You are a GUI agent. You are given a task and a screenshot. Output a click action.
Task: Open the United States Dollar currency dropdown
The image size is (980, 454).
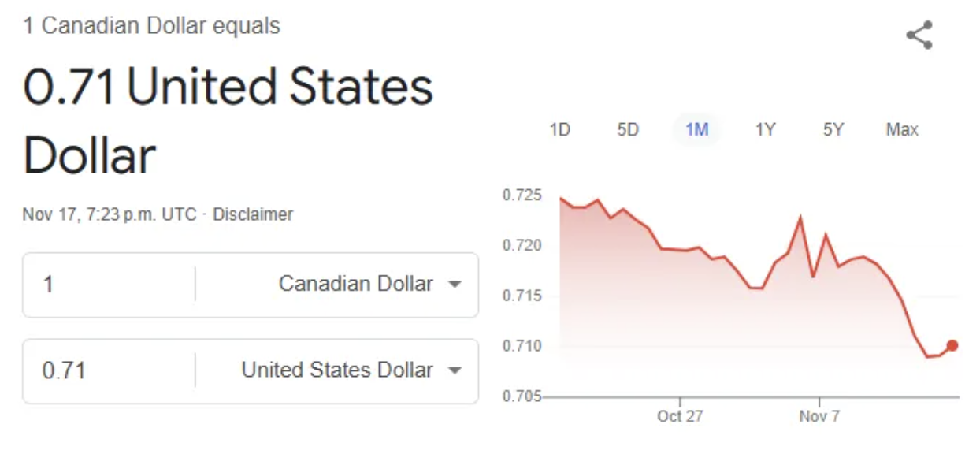[x=350, y=370]
